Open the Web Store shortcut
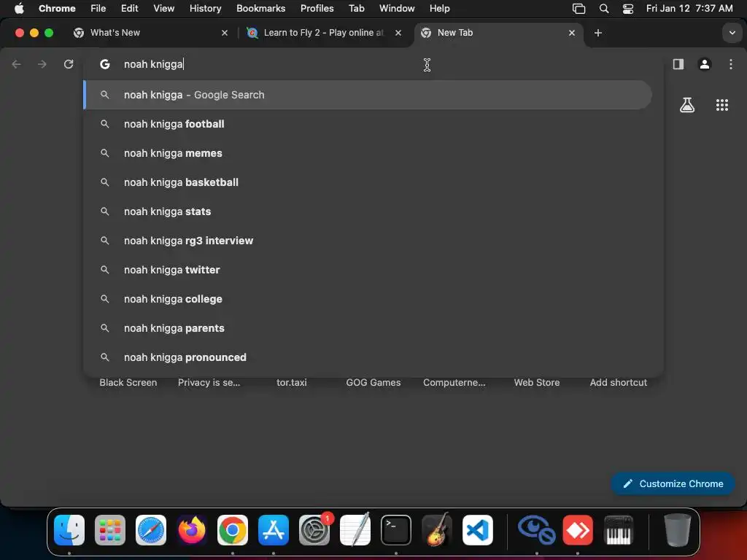747x560 pixels. click(536, 382)
